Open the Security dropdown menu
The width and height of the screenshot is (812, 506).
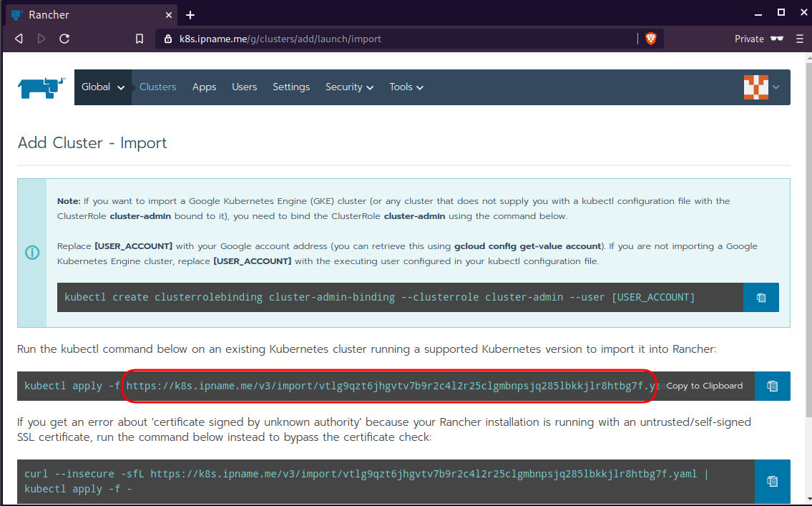(349, 87)
